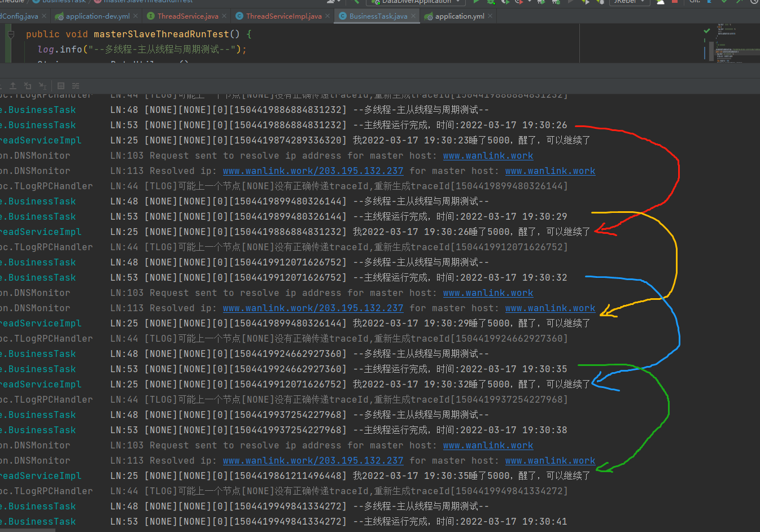Click the BusinessTask.java class icon in tab
The image size is (760, 532).
point(343,16)
